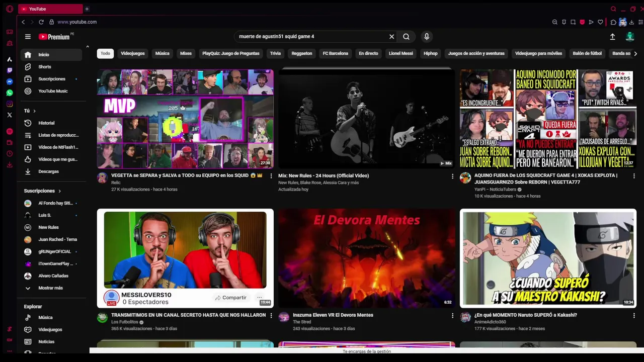Open sidebar downloads arrow icon
The image size is (644, 362).
pos(10,165)
